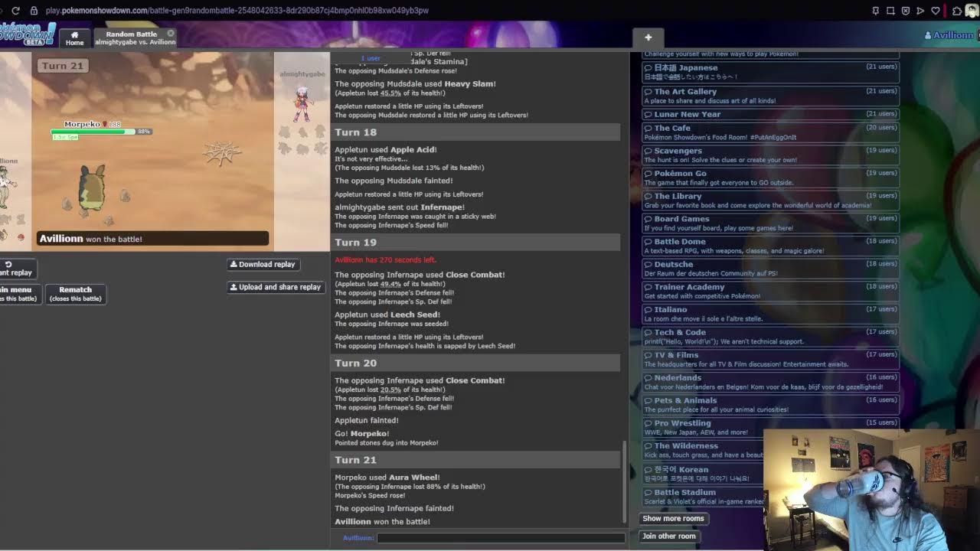Screen dimensions: 980x551
Task: Click the padlock site-info icon
Action: pyautogui.click(x=34, y=11)
